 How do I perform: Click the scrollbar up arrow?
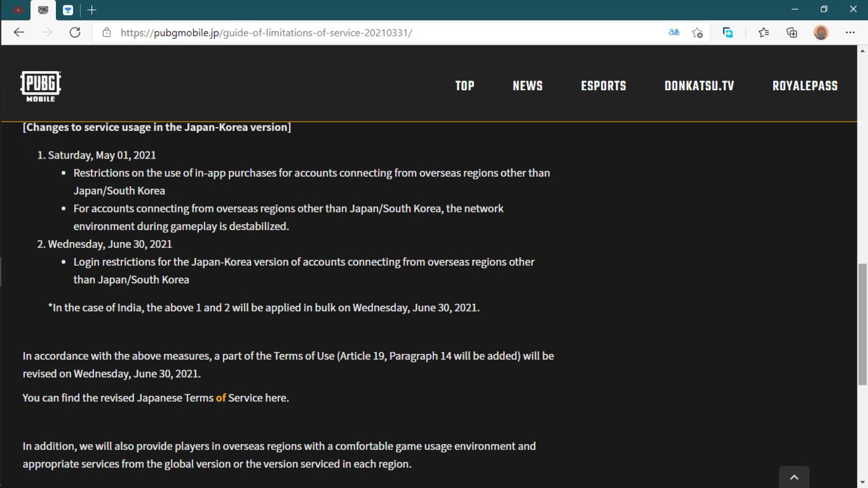(x=862, y=51)
